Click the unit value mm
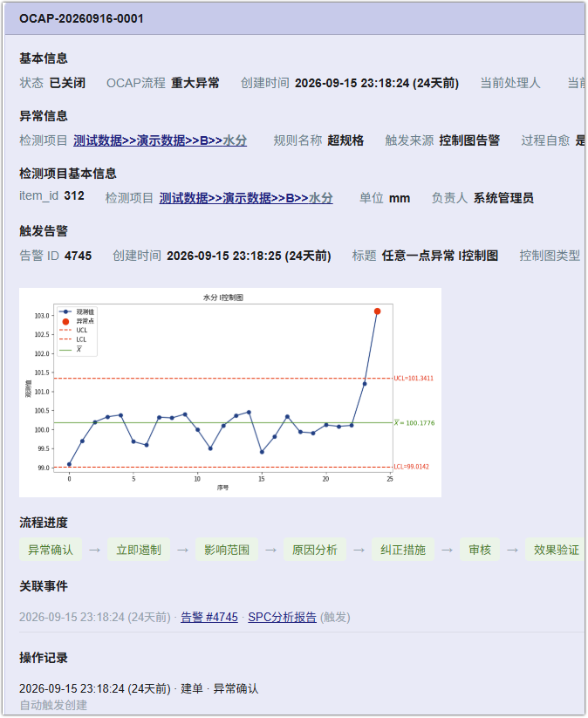This screenshot has height=718, width=588. click(x=400, y=198)
